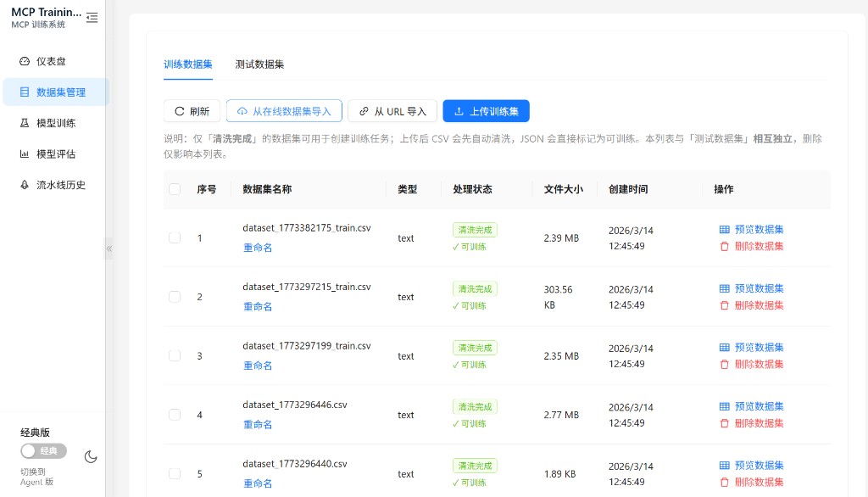
Task: Click 清洗完成 tag in row 4
Action: 475,407
